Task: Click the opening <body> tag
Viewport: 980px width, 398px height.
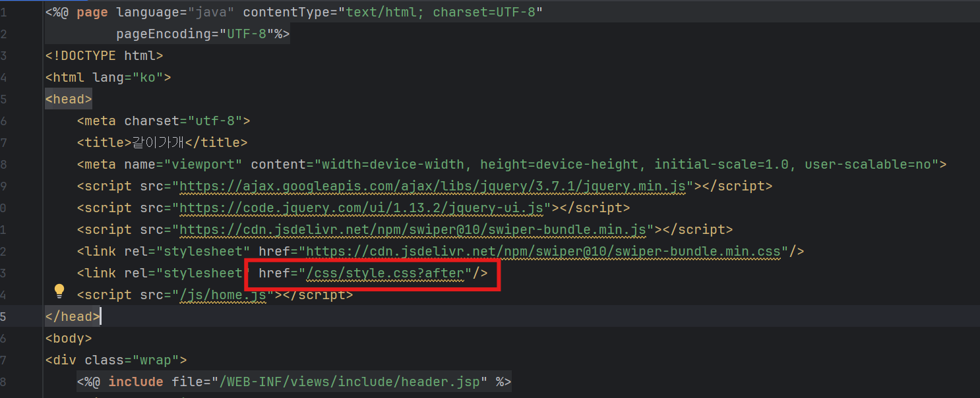Action: (x=69, y=339)
